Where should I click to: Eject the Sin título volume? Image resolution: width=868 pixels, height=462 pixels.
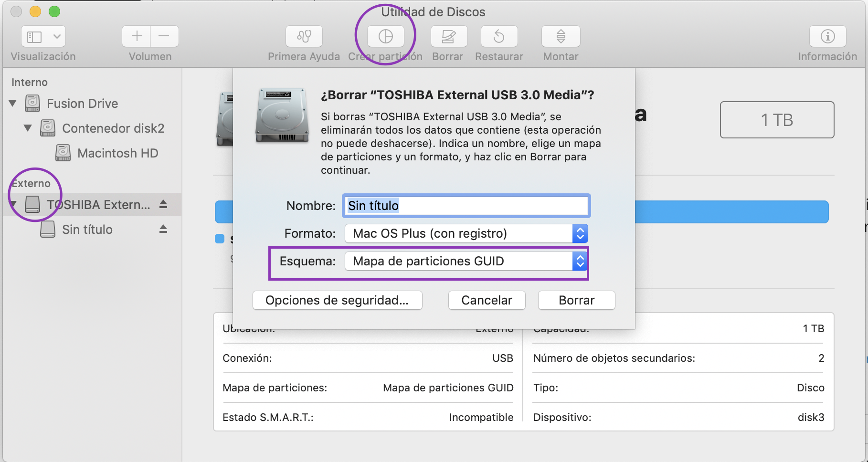163,229
